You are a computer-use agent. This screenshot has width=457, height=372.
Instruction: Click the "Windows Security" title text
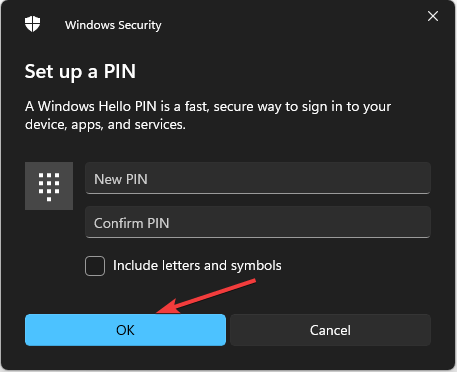click(x=113, y=25)
